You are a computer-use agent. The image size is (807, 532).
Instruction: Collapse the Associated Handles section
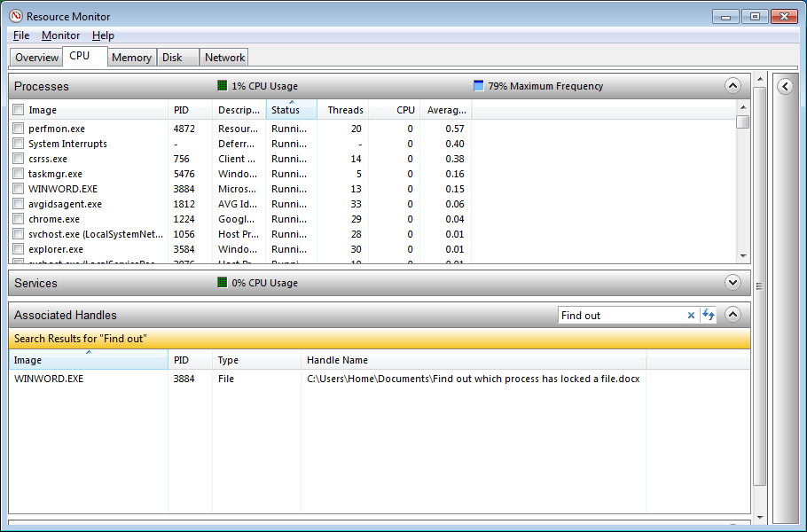tap(733, 315)
